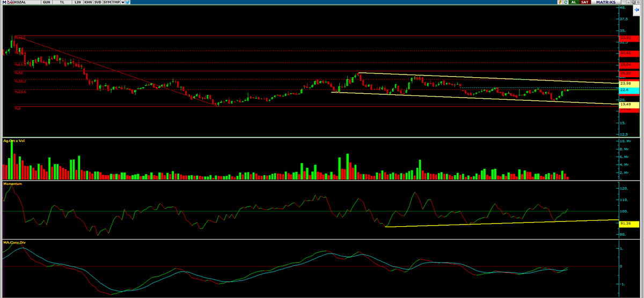Click the MA.Conv.Div indicator panel title
The height and width of the screenshot is (298, 644).
click(14, 242)
